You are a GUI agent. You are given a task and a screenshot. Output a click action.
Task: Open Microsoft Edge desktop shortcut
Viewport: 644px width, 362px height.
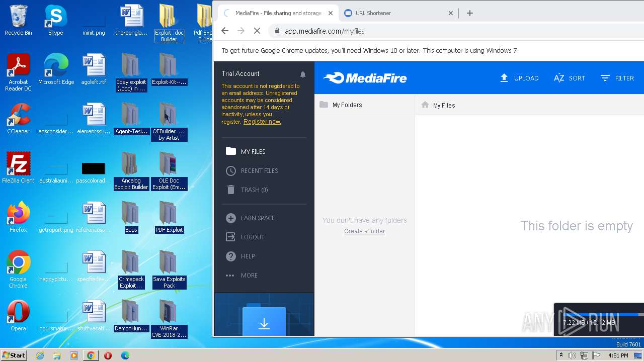point(56,69)
